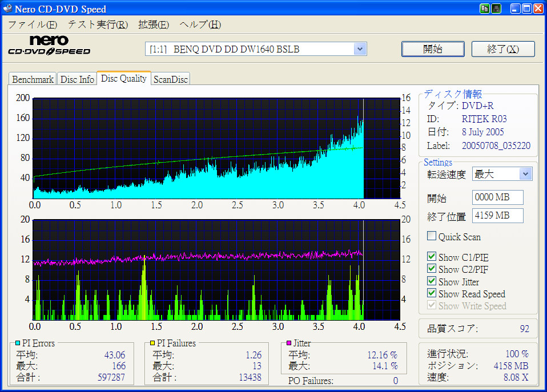Viewport: 547px width, 392px height.
Task: Click the cyan PI Errors legend swatch
Action: [18, 343]
